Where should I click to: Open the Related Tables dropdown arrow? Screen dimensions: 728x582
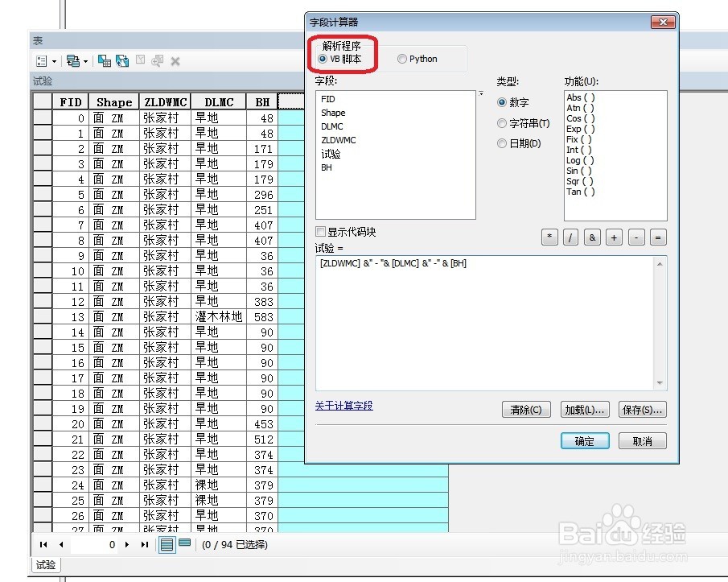pyautogui.click(x=85, y=60)
